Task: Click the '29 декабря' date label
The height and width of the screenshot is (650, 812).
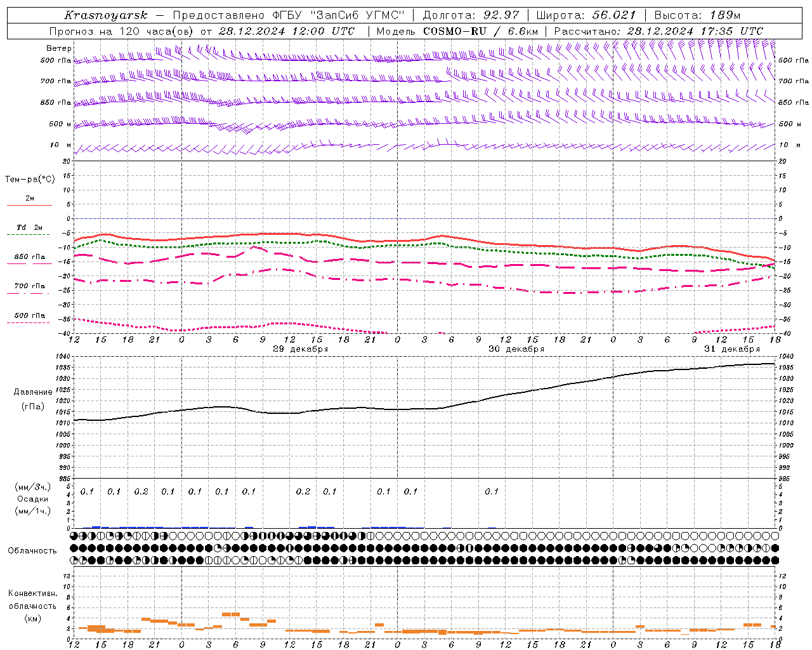Action: 300,349
